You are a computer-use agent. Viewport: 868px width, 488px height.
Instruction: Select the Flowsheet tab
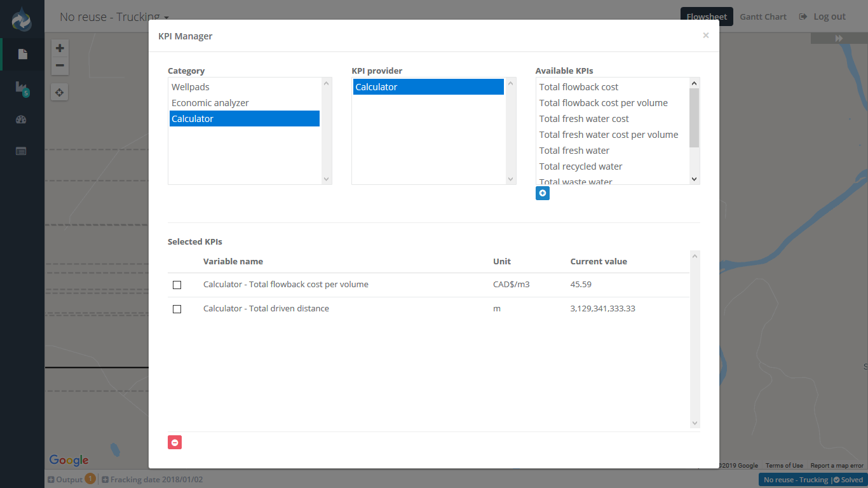click(706, 17)
